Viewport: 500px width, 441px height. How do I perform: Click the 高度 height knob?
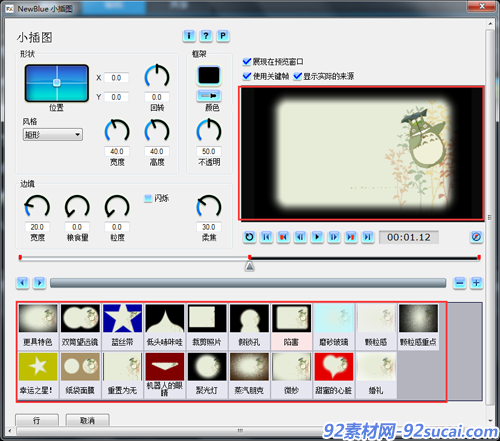tap(157, 132)
